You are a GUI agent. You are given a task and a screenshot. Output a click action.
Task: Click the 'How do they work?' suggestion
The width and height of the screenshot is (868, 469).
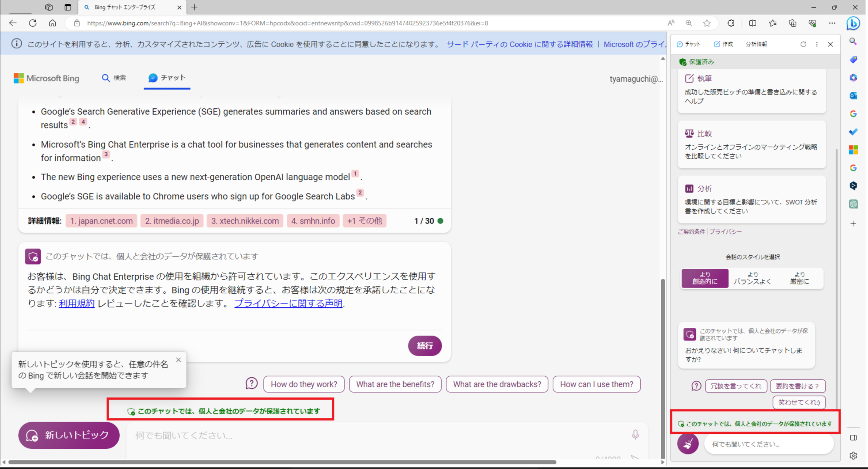304,384
